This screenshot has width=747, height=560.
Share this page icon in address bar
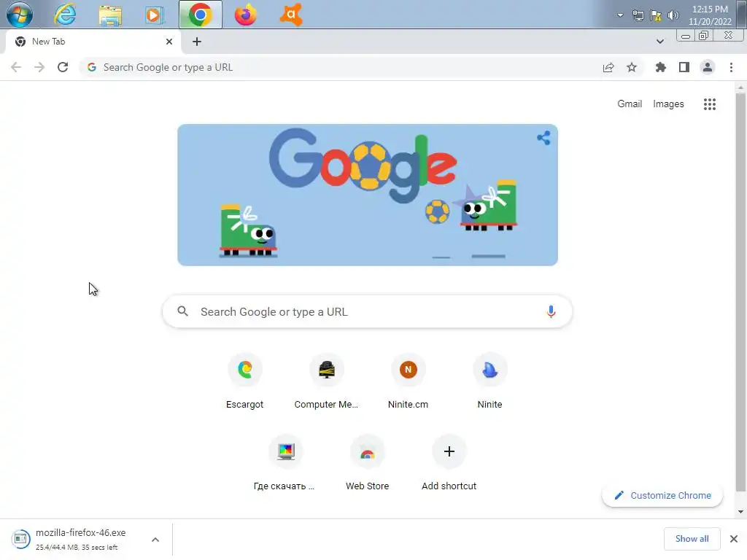point(608,68)
